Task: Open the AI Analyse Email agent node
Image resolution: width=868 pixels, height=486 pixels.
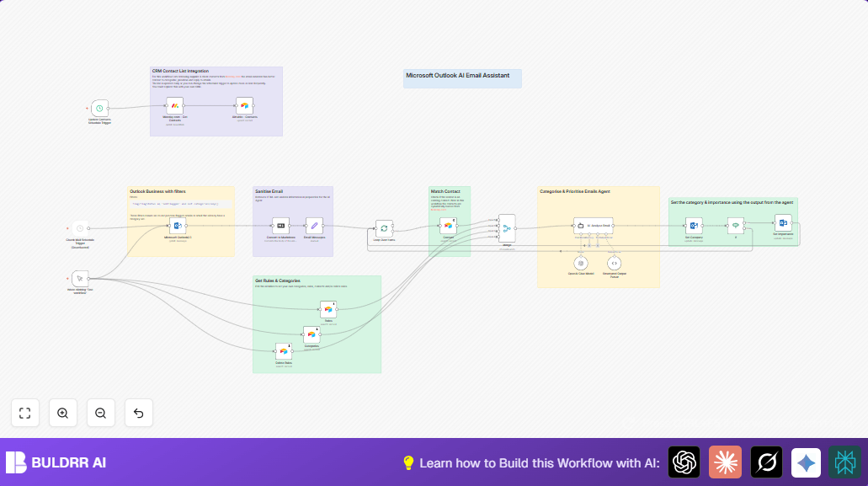Action: pos(594,226)
